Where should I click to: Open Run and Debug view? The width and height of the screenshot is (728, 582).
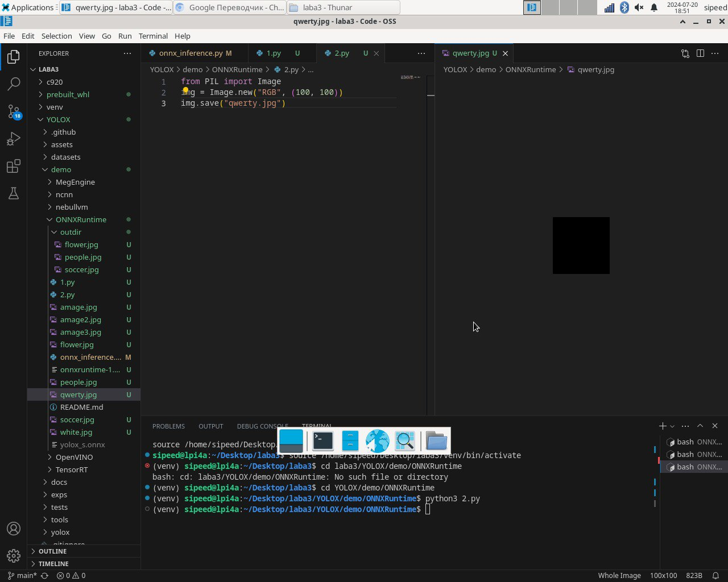(x=14, y=139)
